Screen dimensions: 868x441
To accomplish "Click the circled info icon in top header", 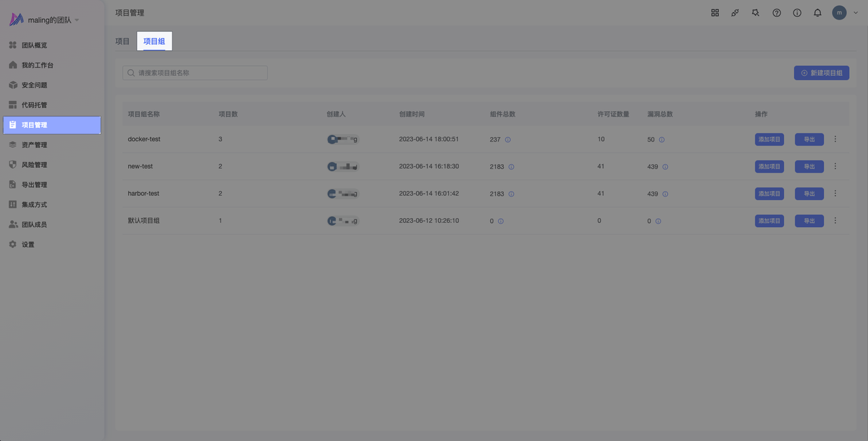I will point(797,13).
